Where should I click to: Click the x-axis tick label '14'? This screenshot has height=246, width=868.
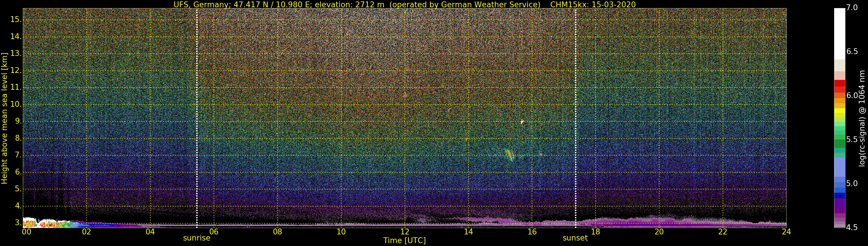[x=468, y=232]
